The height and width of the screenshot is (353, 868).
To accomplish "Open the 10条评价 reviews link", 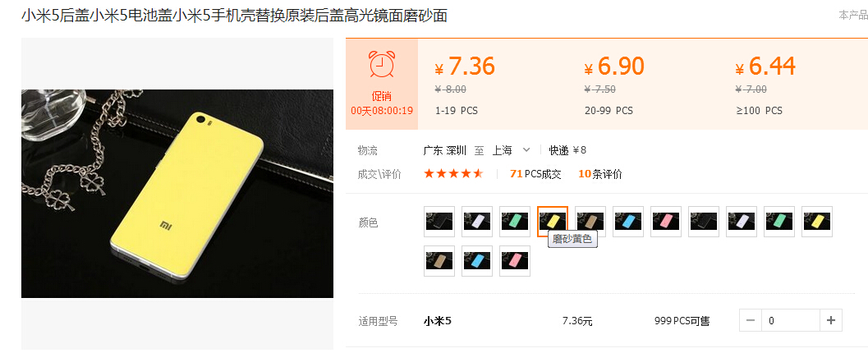I will (600, 174).
